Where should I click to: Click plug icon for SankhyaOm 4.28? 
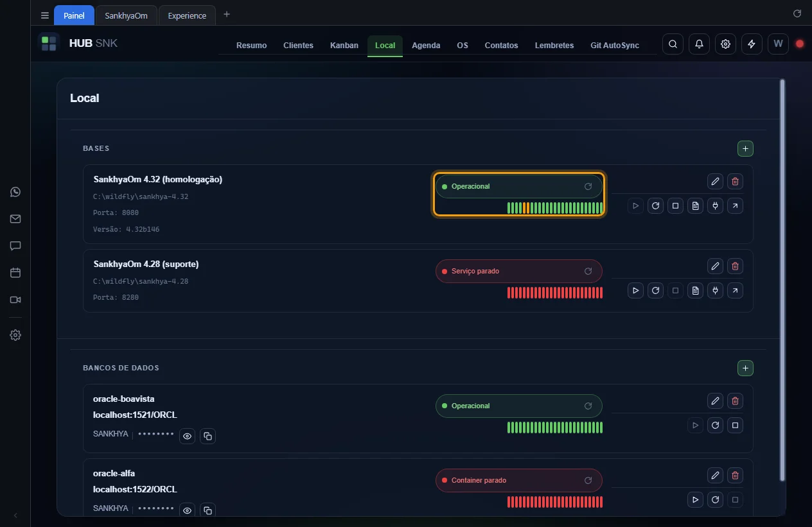715,291
